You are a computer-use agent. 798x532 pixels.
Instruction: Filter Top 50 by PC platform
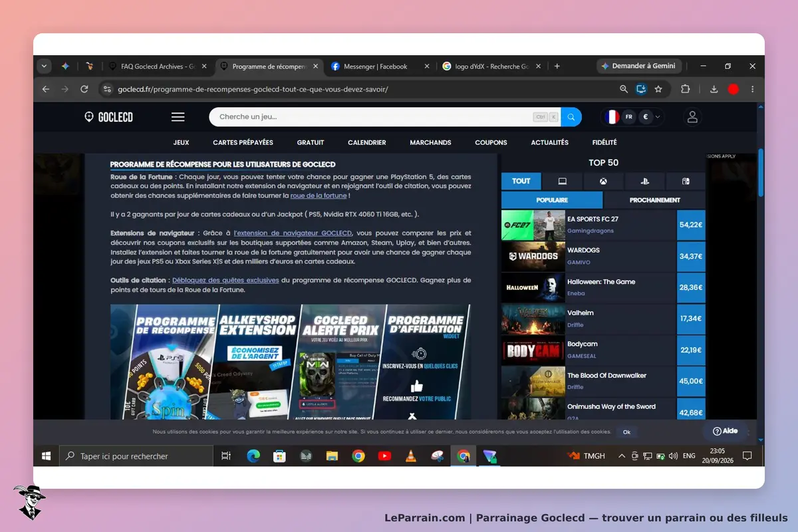pyautogui.click(x=562, y=181)
